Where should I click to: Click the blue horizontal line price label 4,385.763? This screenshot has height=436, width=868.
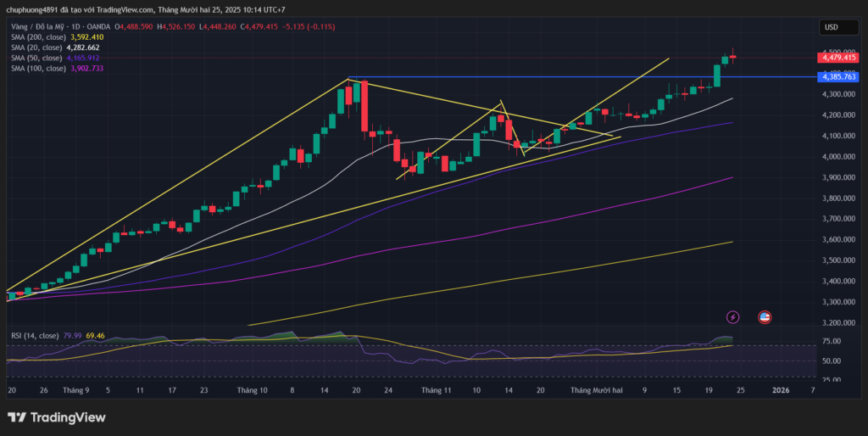click(x=838, y=77)
